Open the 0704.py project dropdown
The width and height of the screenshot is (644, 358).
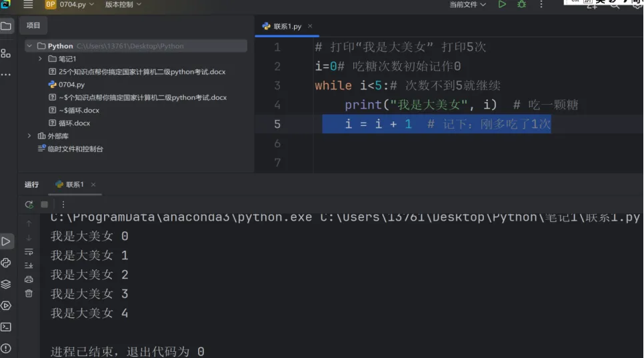coord(70,5)
